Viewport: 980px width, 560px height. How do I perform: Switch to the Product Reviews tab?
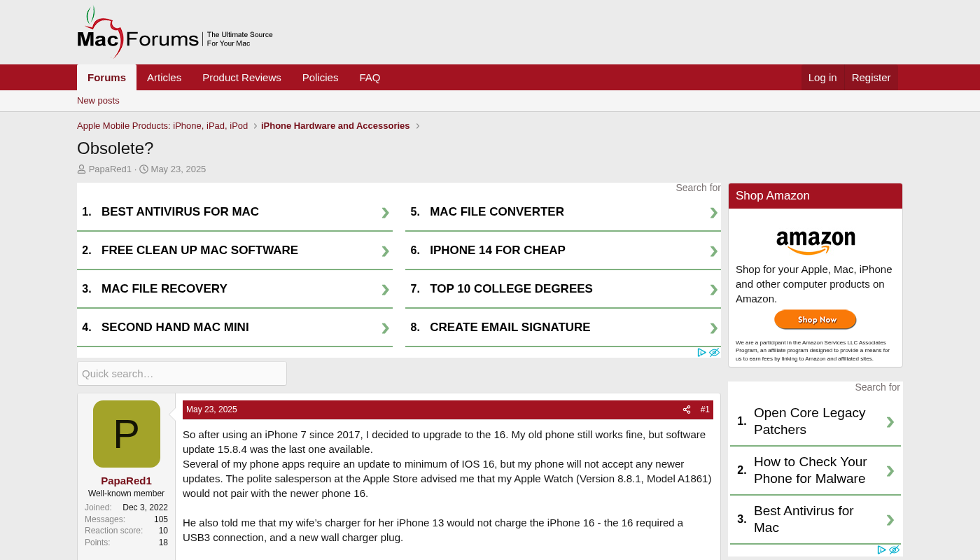[x=241, y=78]
